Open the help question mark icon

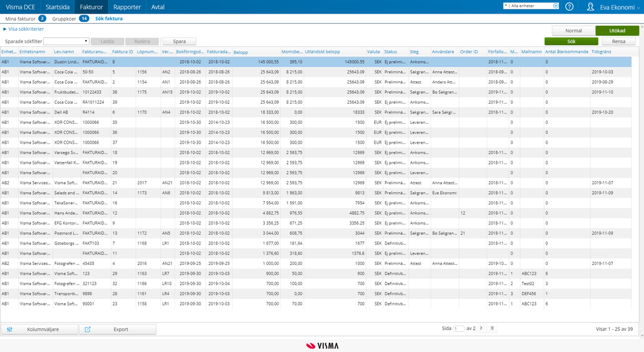(x=569, y=6)
